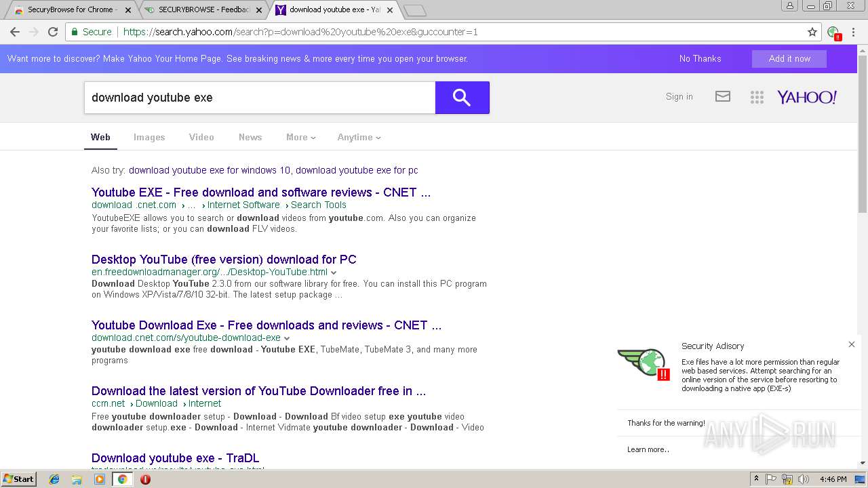Expand freedownloadmanager result options arrow

[x=334, y=272]
